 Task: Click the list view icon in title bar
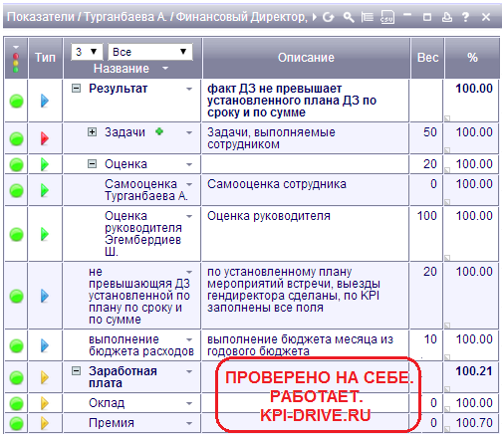367,17
